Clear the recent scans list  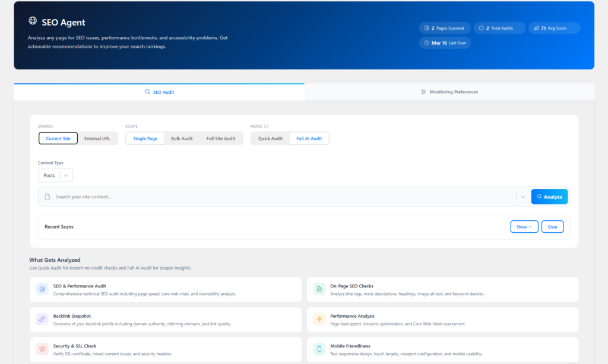[552, 227]
